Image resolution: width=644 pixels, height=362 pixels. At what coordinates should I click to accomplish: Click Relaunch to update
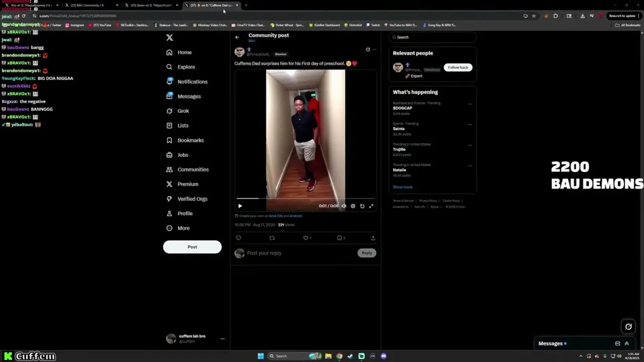tap(624, 16)
